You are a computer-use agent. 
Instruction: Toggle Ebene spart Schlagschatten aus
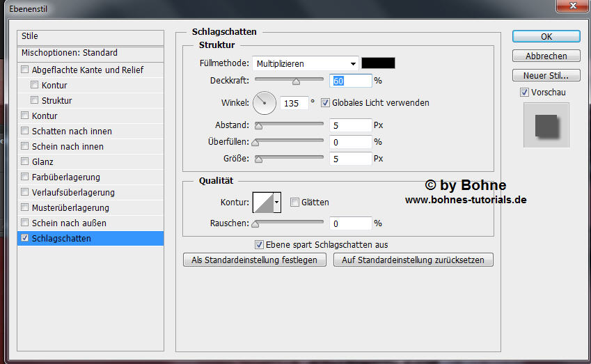click(x=260, y=245)
